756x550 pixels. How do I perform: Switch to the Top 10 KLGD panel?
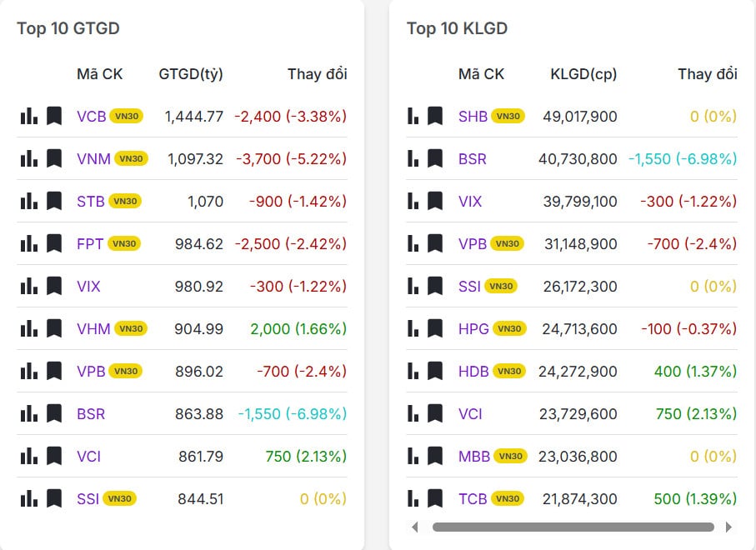(456, 27)
